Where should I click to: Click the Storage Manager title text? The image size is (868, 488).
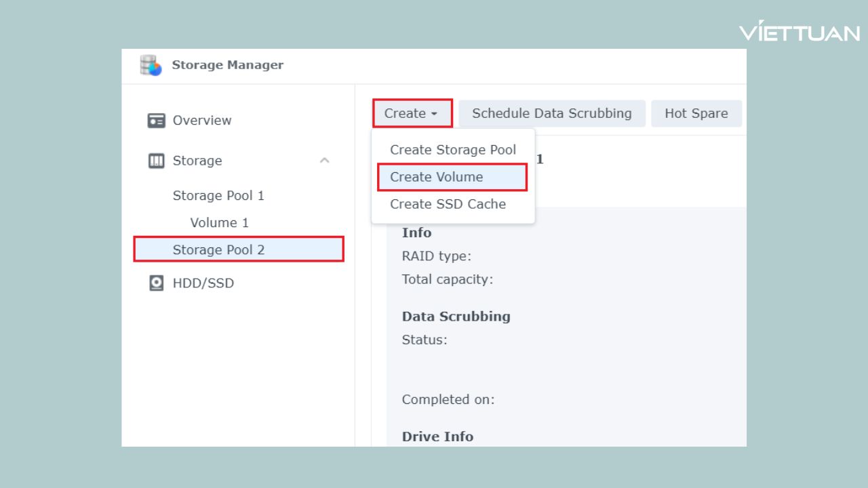[227, 65]
